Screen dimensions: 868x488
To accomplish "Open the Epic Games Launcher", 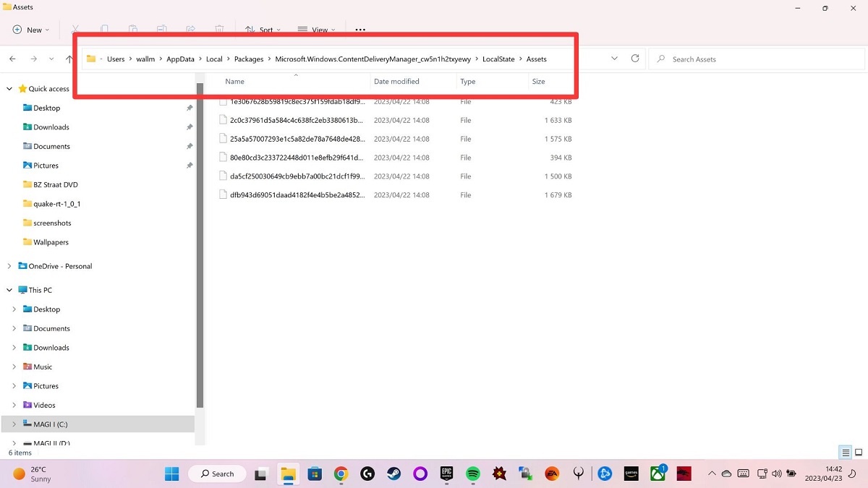I will click(446, 474).
